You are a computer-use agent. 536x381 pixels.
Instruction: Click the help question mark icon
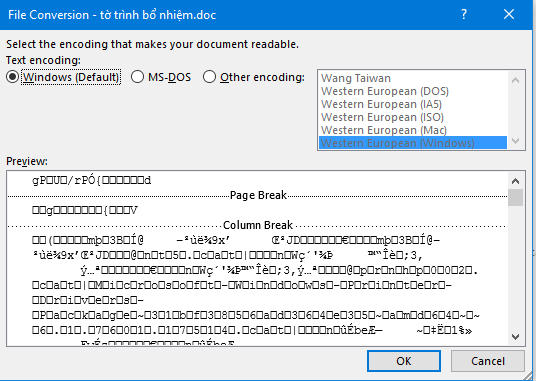[464, 14]
